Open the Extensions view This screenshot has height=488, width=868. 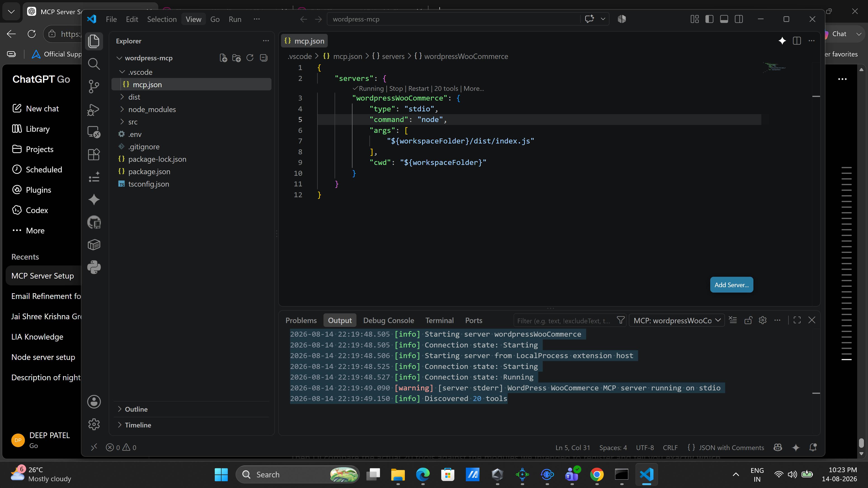[x=94, y=155]
